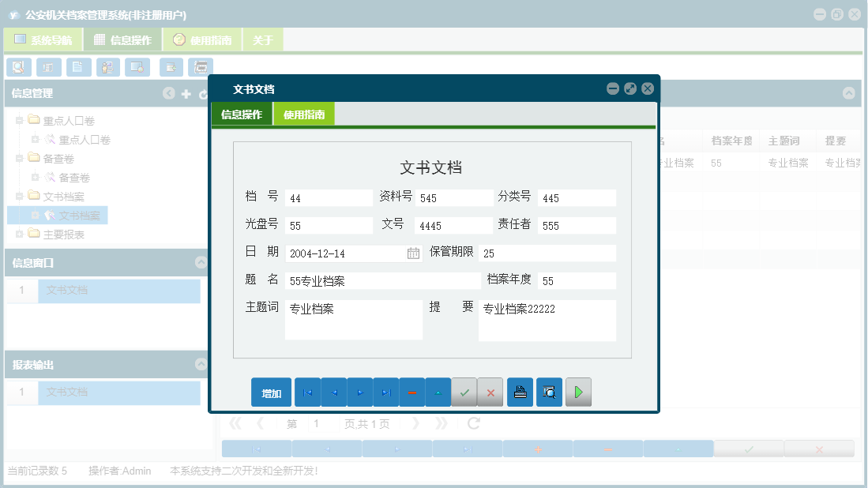This screenshot has height=488, width=868.
Task: Go to next record in 文书文档 dialog
Action: point(360,392)
